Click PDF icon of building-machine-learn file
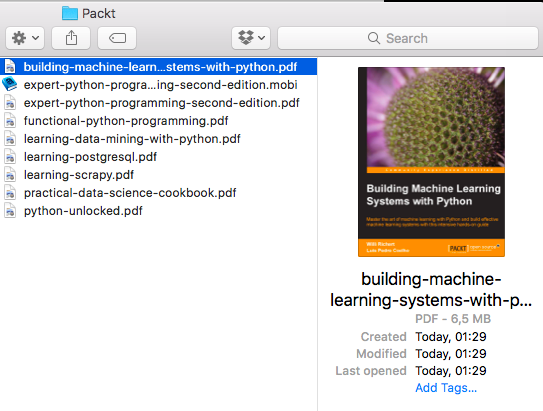 (10, 67)
